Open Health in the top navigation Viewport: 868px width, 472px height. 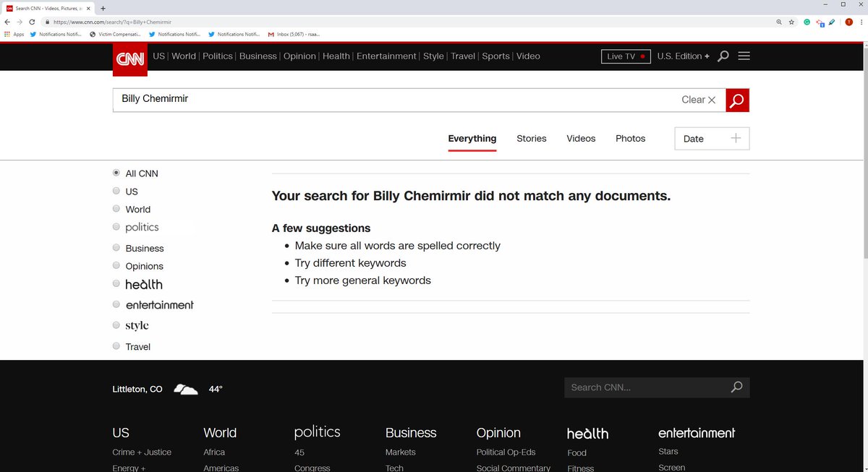[336, 56]
